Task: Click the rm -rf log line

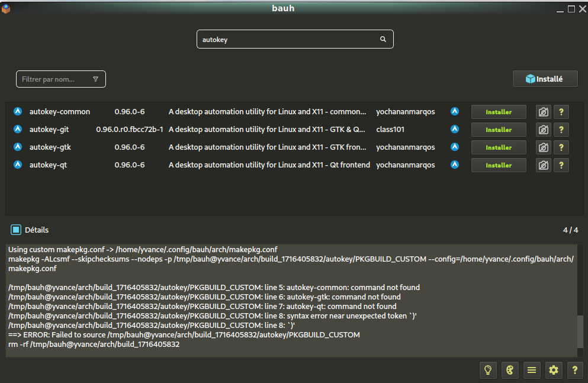Action: pyautogui.click(x=94, y=344)
